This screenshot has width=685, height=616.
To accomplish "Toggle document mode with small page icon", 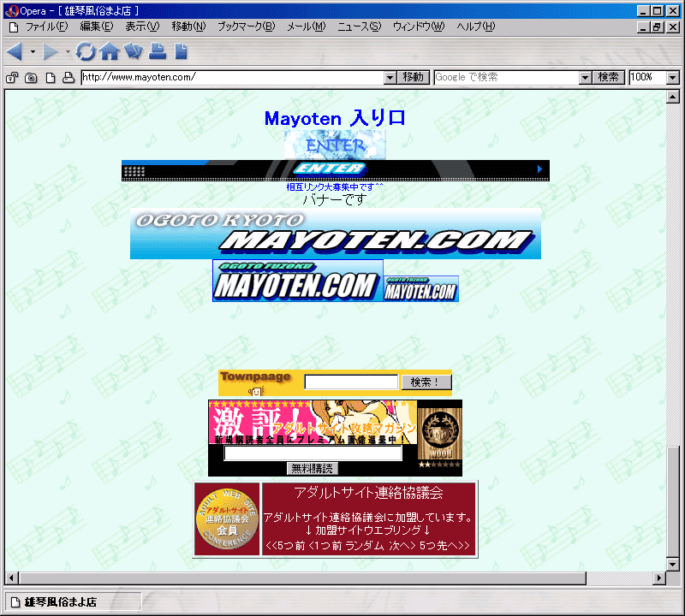I will pos(51,78).
